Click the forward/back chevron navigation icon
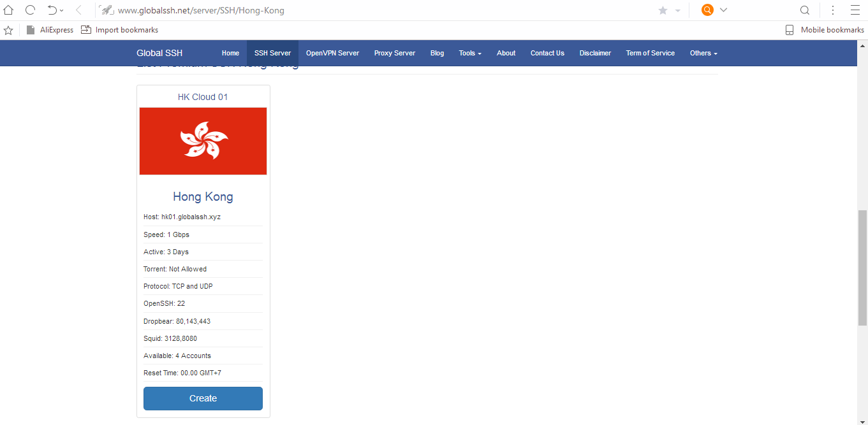The width and height of the screenshot is (868, 425). [x=78, y=10]
